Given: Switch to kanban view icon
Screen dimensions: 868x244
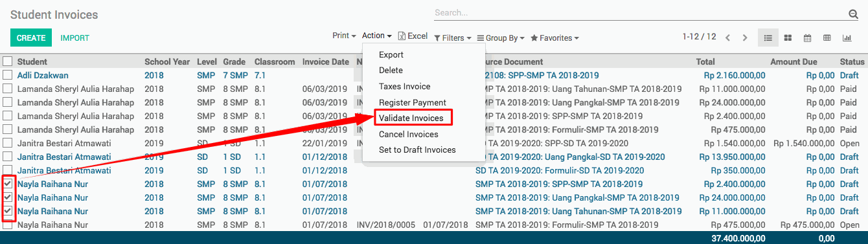Looking at the screenshot, I should 788,38.
